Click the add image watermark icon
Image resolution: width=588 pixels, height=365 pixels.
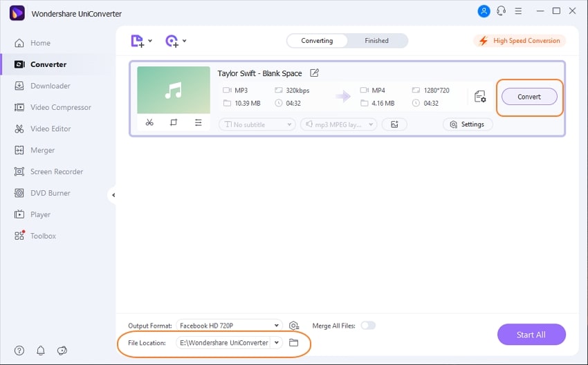pos(394,124)
